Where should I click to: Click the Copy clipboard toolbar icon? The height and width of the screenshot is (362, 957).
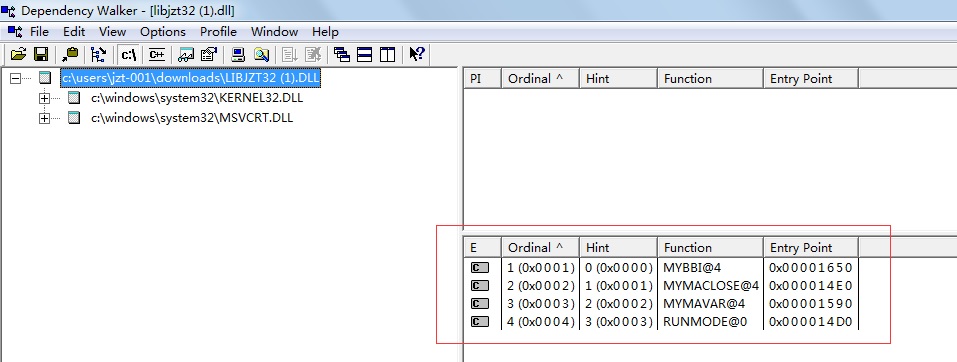coord(71,54)
